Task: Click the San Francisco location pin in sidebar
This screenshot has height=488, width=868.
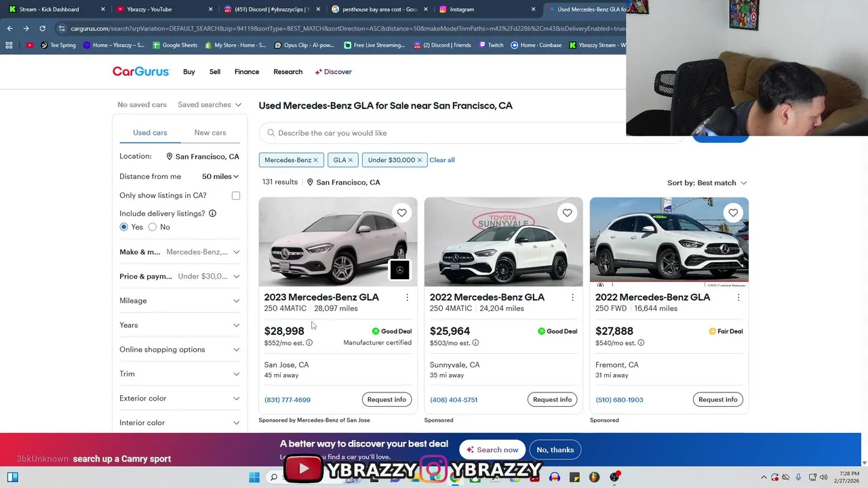Action: tap(170, 157)
